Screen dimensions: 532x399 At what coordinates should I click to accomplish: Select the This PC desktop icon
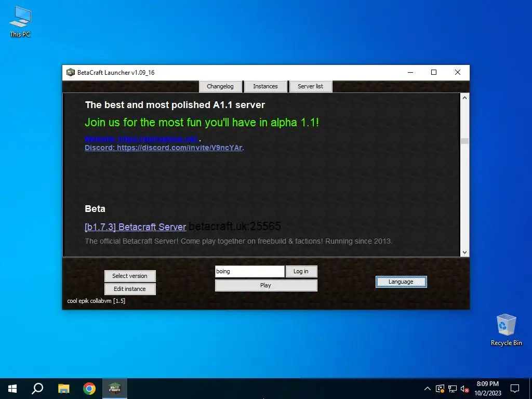(20, 22)
